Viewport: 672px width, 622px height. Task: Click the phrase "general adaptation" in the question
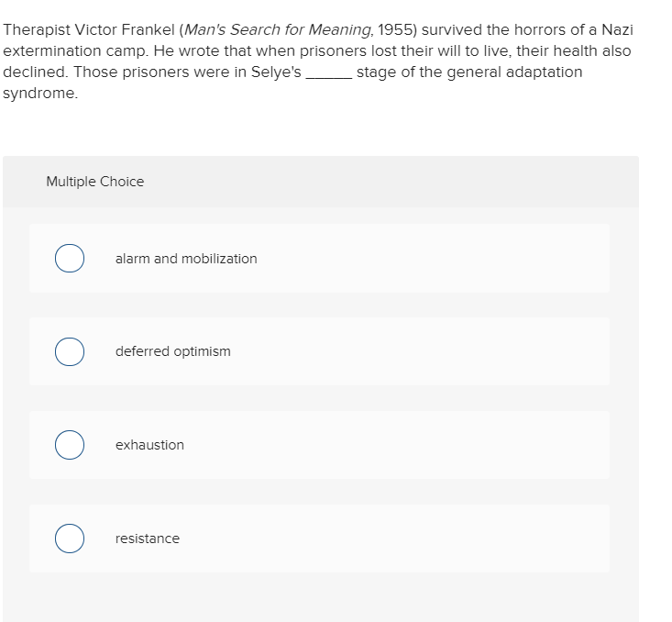pyautogui.click(x=514, y=72)
